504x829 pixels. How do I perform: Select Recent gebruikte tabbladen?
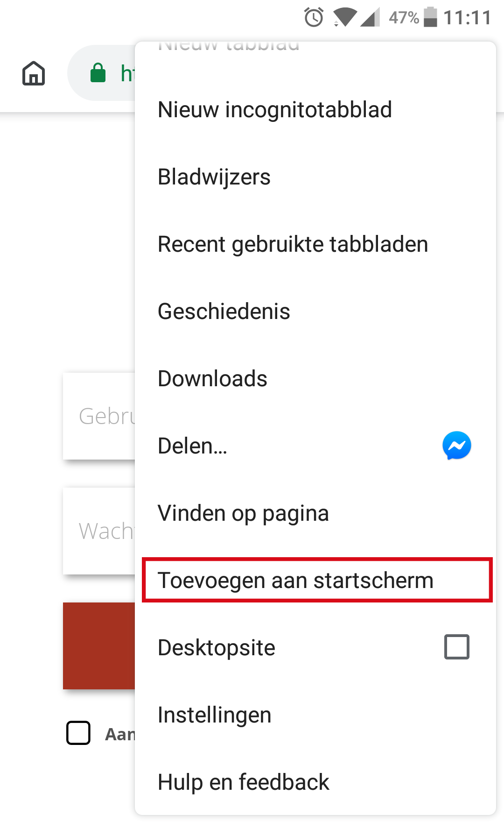tap(293, 244)
